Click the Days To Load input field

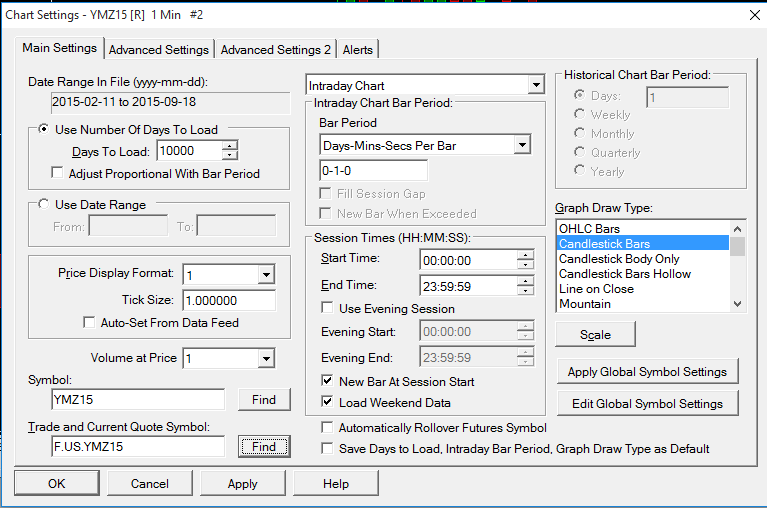[x=189, y=151]
